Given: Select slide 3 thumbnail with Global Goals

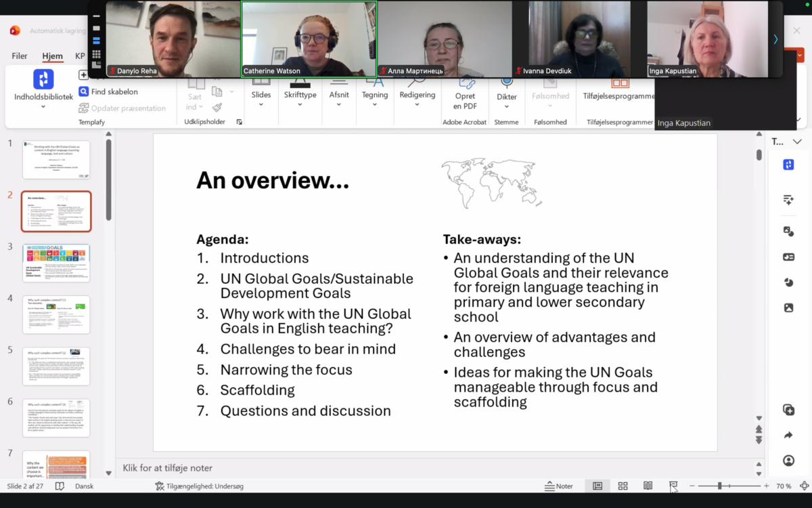Looking at the screenshot, I should tap(56, 263).
